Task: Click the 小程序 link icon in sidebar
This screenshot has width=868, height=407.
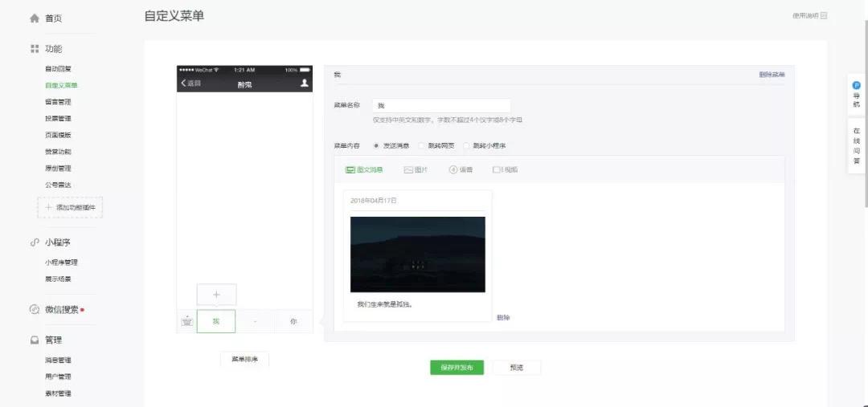Action: coord(35,242)
